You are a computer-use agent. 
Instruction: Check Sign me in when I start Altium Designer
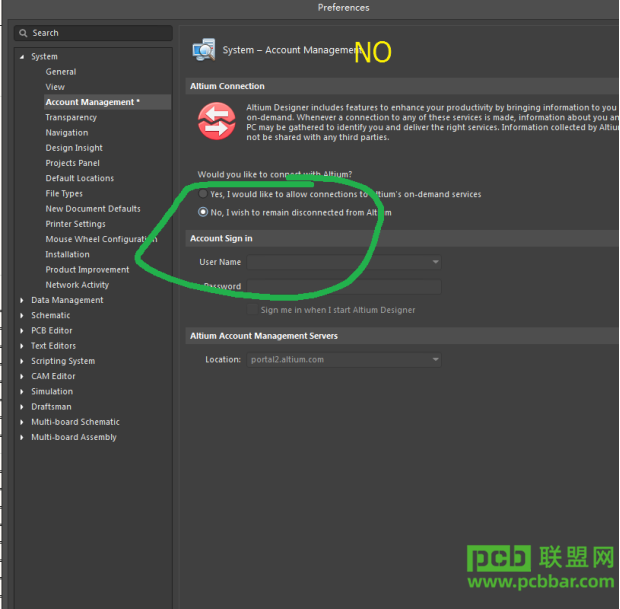click(252, 309)
